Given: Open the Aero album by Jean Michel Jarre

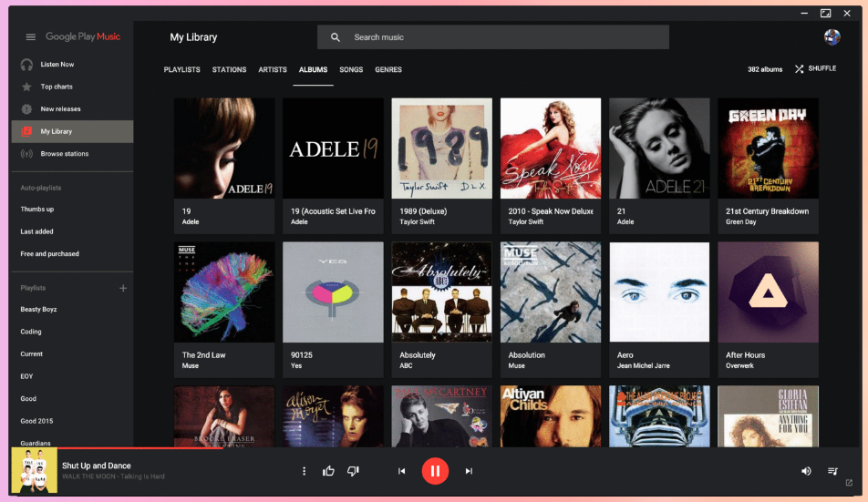Looking at the screenshot, I should coord(659,292).
